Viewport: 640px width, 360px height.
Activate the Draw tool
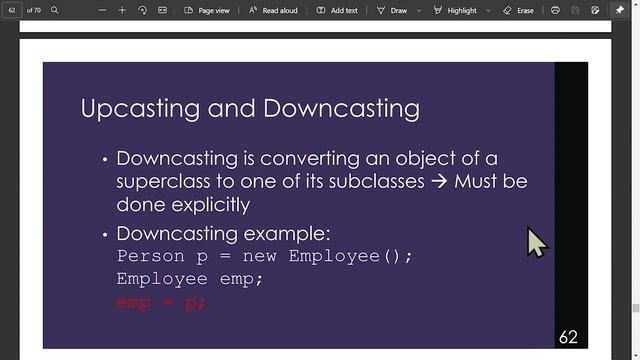pyautogui.click(x=392, y=10)
